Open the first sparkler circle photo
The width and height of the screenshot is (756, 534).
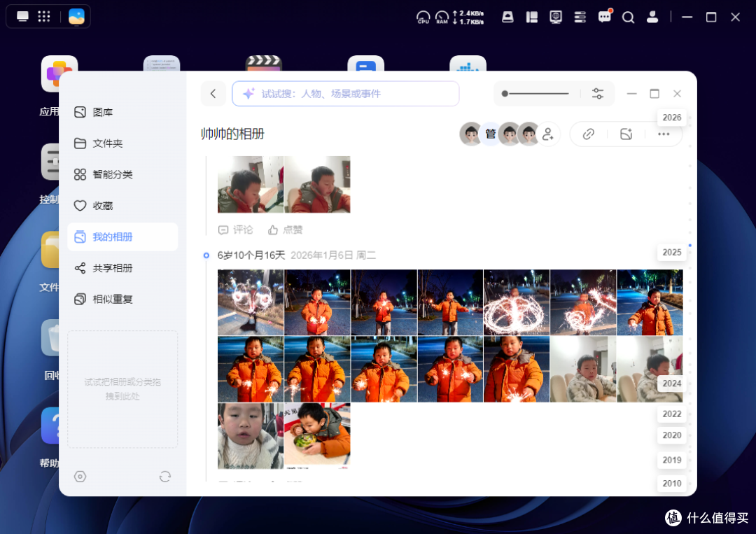(x=250, y=302)
